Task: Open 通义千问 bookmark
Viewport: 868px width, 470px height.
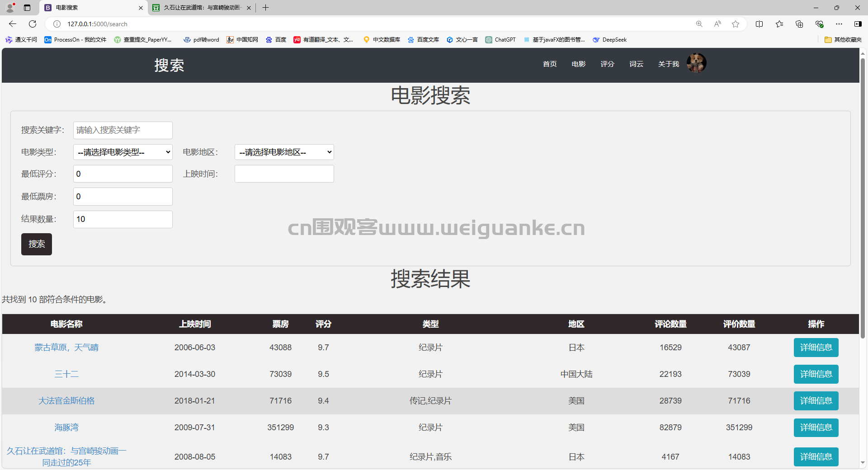Action: (x=21, y=40)
